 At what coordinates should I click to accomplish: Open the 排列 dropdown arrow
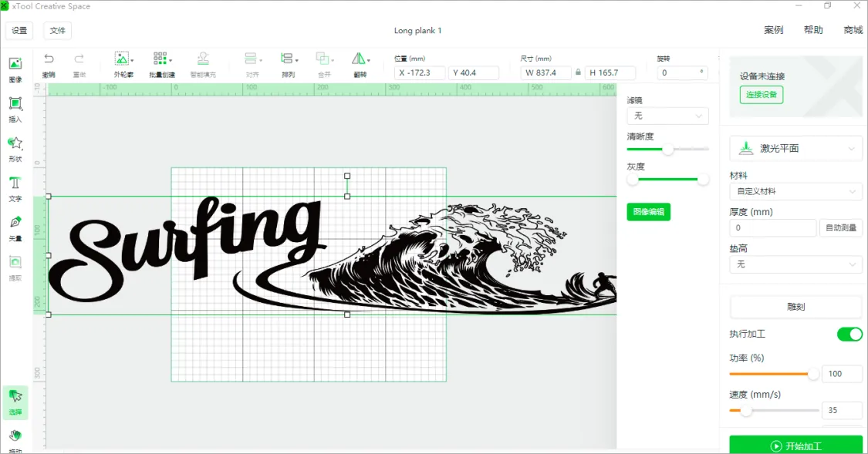pos(297,60)
